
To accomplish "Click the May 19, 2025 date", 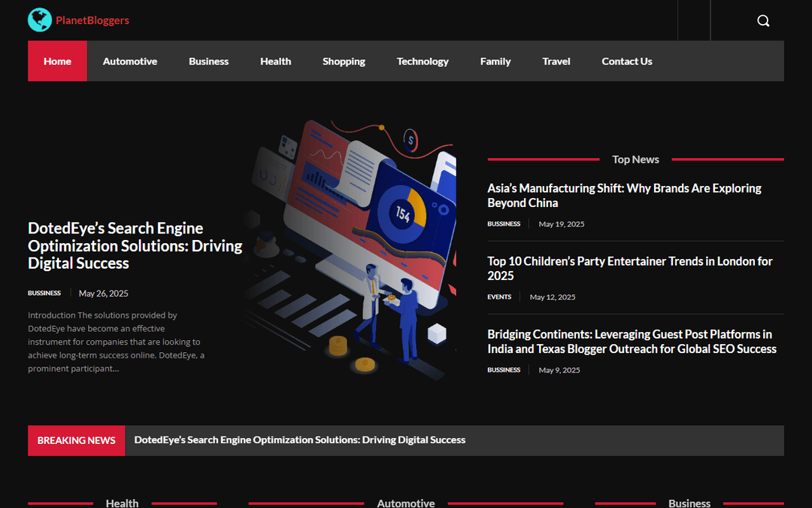I will coord(562,224).
